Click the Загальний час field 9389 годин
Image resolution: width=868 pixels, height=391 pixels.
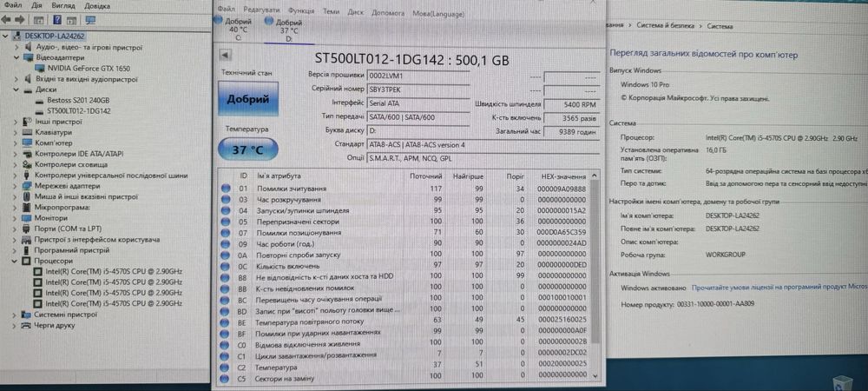(571, 132)
